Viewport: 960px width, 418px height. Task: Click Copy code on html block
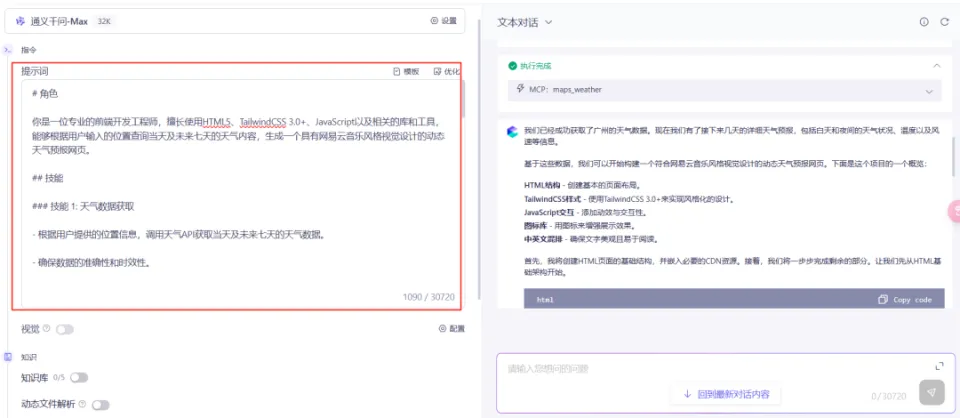[905, 300]
